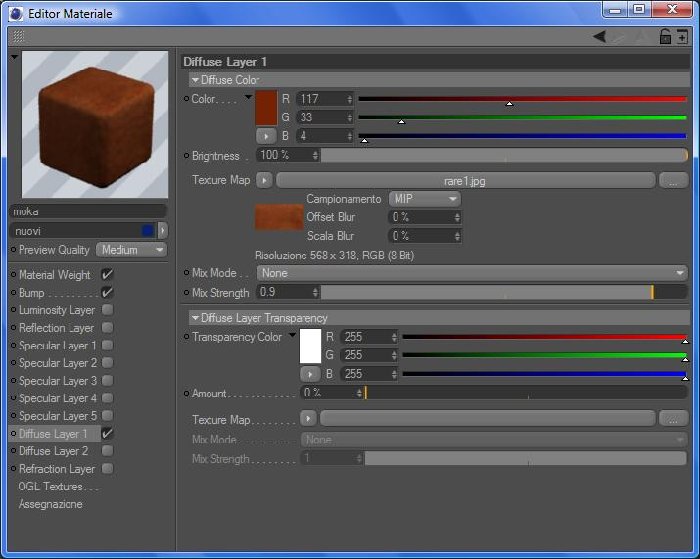Click the diffuse G value field 33
700x559 pixels.
coord(325,117)
